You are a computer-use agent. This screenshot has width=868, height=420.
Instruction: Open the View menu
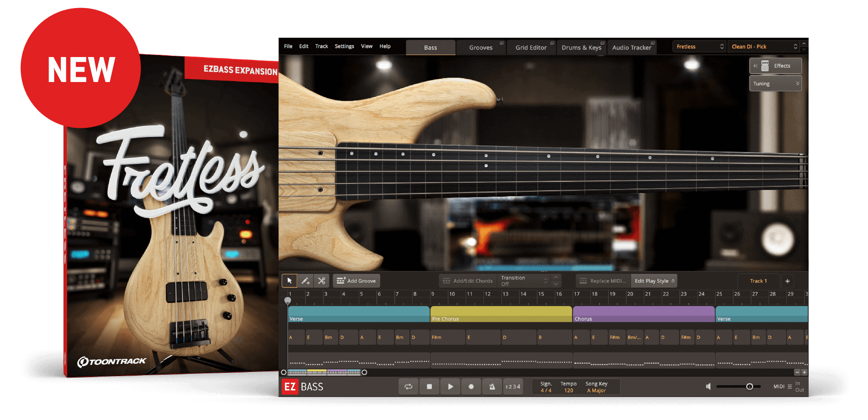[367, 46]
